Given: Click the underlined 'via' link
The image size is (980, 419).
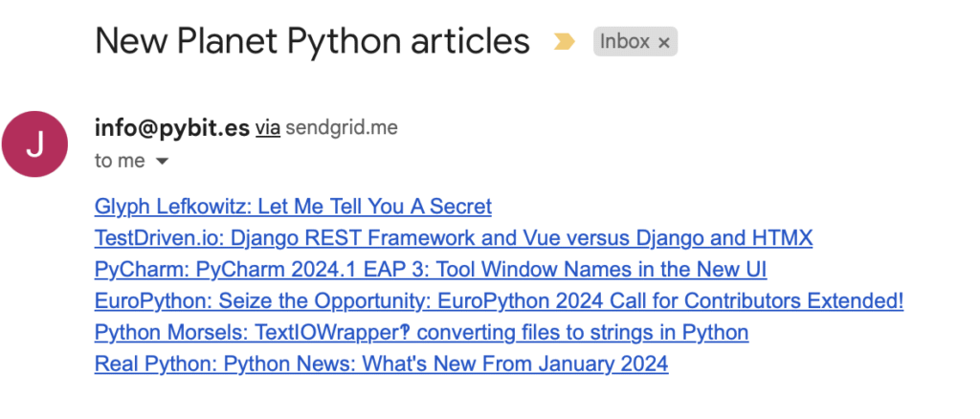Looking at the screenshot, I should [267, 127].
